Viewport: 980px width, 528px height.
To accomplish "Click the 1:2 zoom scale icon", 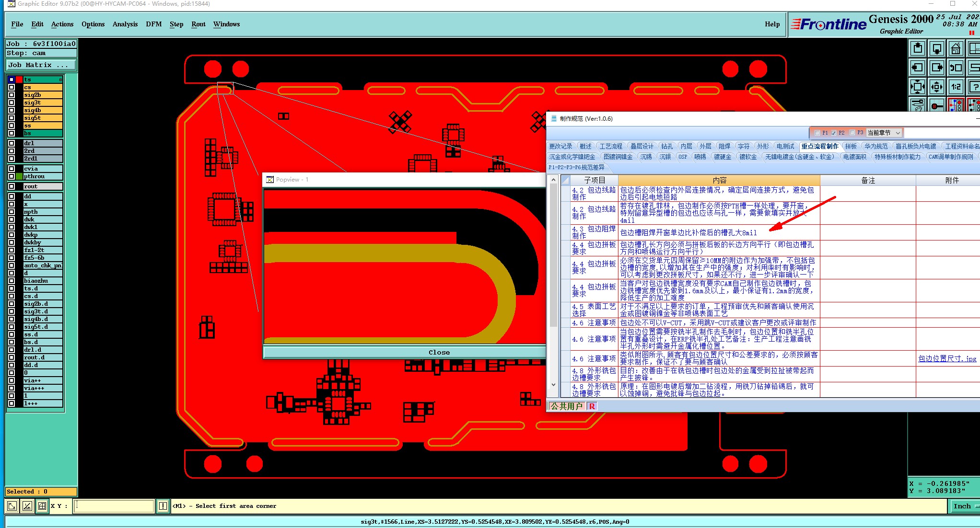I will 956,87.
